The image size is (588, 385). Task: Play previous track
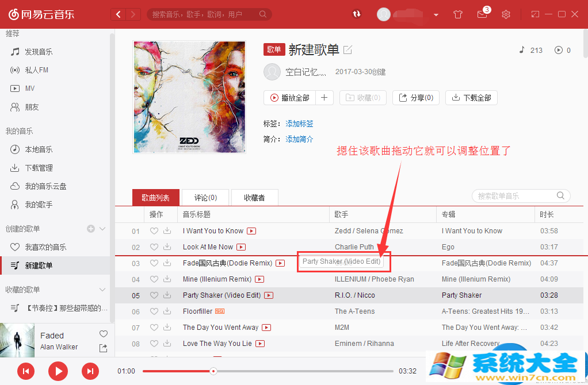[26, 371]
